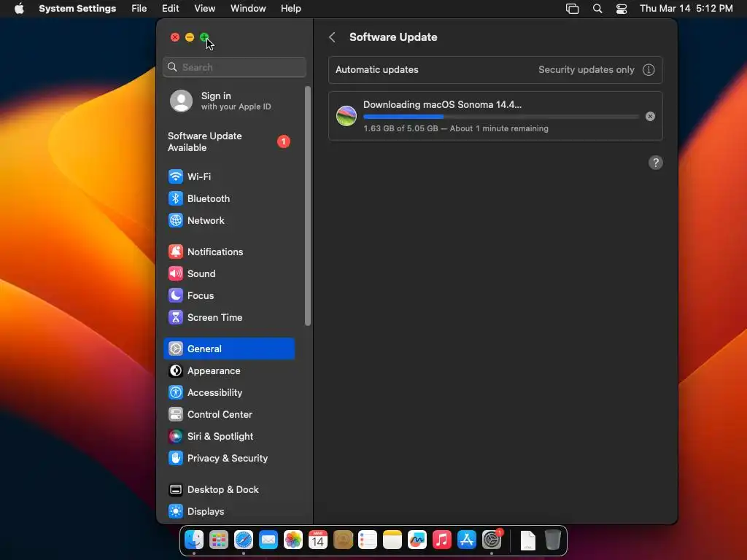
Task: Open Focus settings
Action: tap(228, 296)
